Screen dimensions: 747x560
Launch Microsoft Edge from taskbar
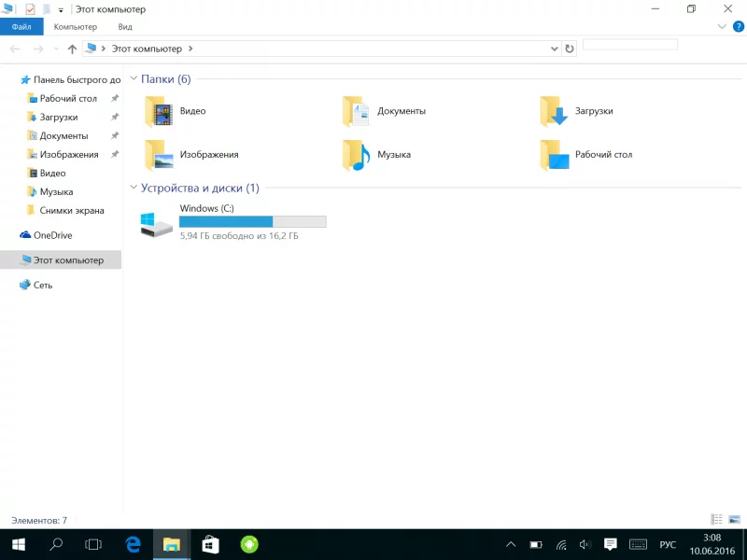point(133,544)
